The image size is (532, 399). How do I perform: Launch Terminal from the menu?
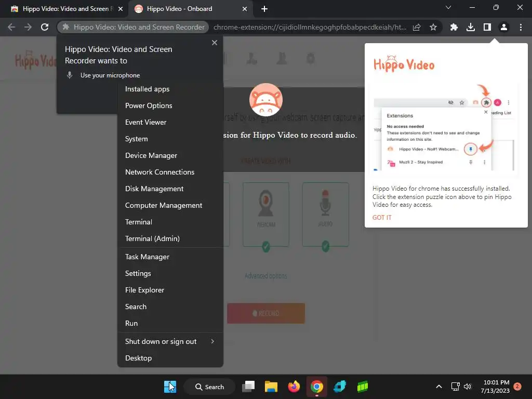[170, 222]
